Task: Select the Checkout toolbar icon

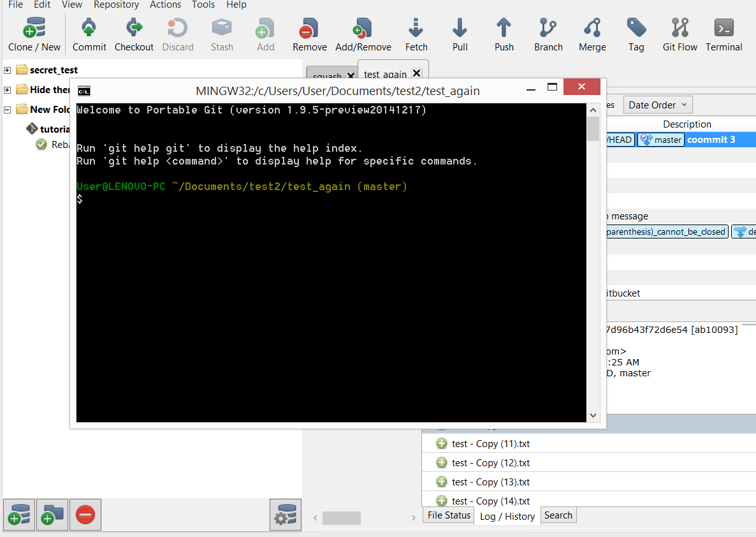Action: click(134, 28)
